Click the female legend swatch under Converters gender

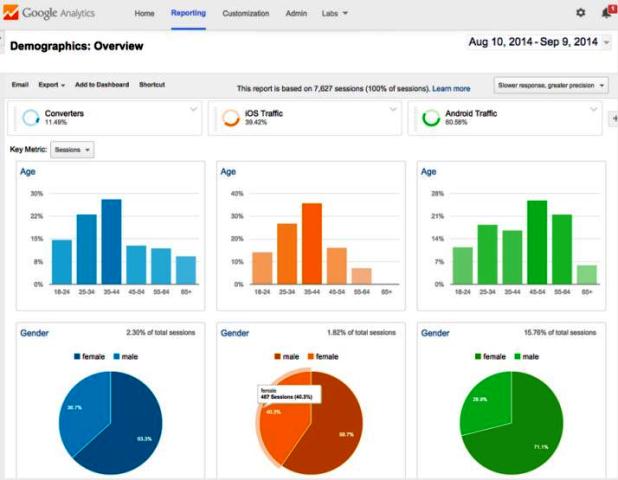coord(77,357)
